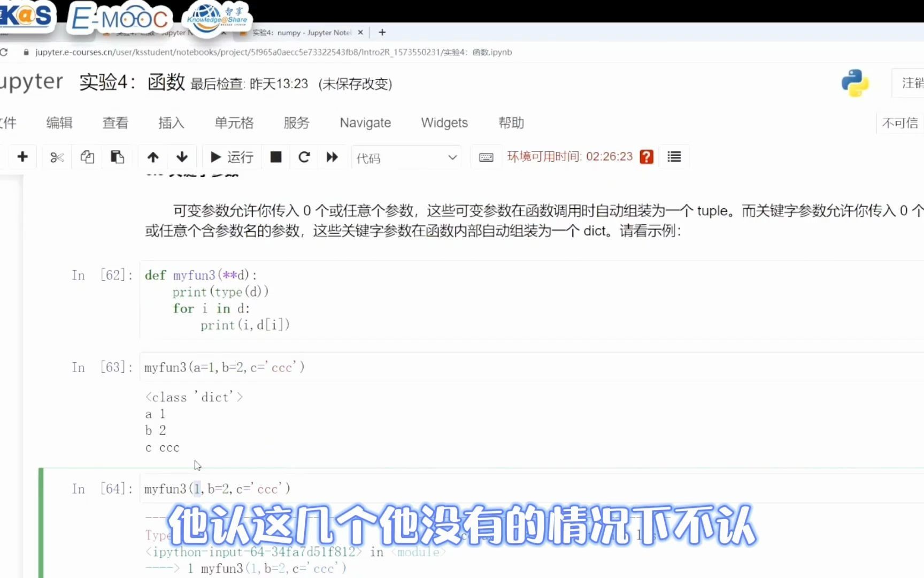Click the Python kernel logo icon

[855, 83]
